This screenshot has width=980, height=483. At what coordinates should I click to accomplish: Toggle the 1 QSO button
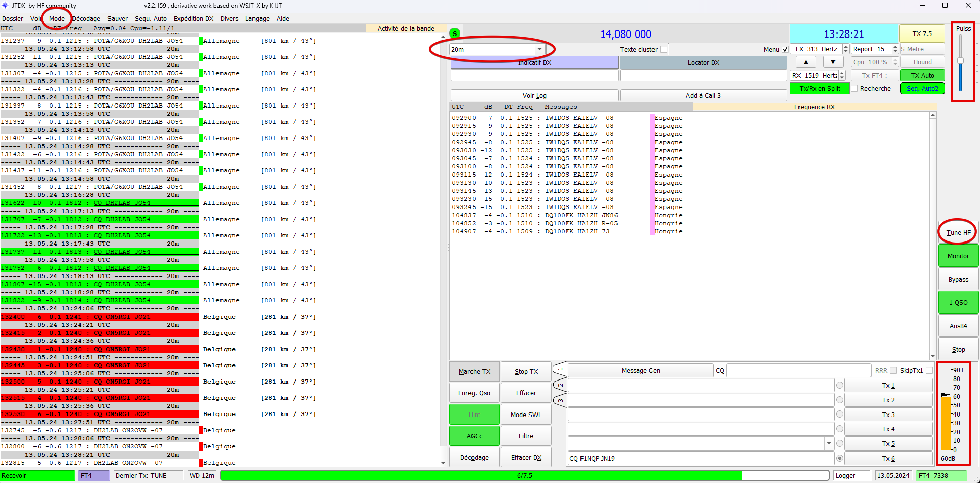(x=958, y=302)
